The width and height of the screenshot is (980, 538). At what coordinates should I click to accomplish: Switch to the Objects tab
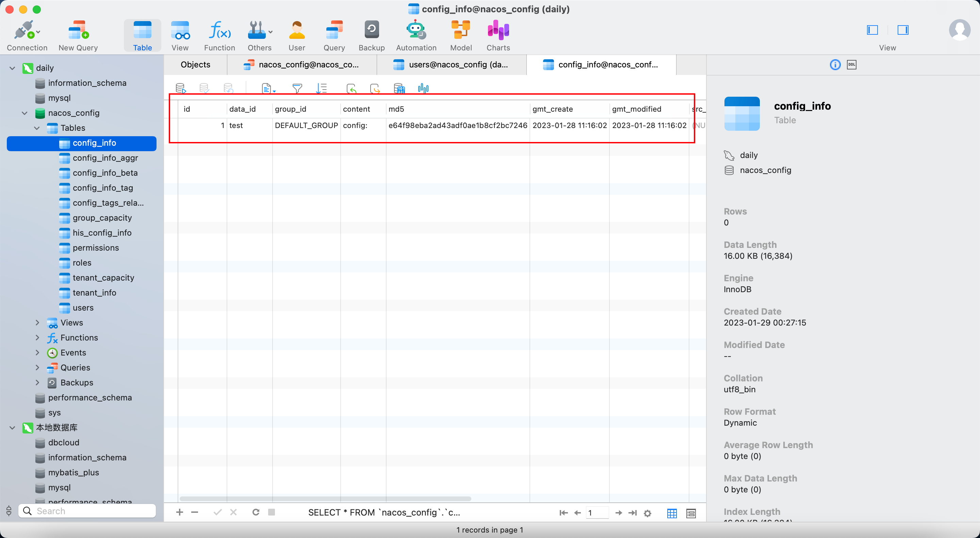pyautogui.click(x=196, y=65)
